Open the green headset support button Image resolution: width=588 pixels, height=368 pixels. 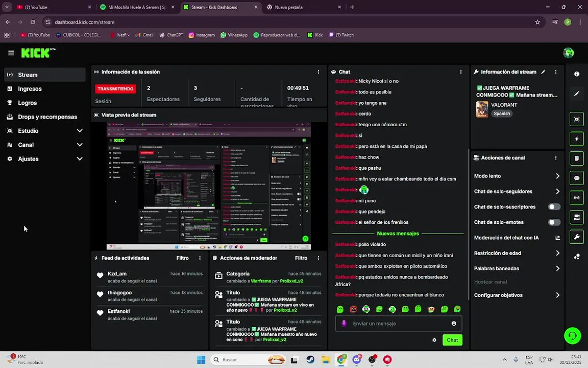[572, 335]
